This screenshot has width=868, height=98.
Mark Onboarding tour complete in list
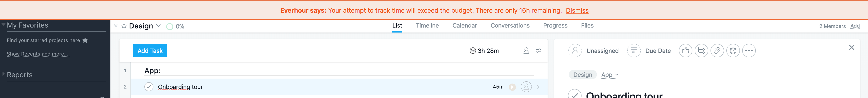(x=149, y=86)
